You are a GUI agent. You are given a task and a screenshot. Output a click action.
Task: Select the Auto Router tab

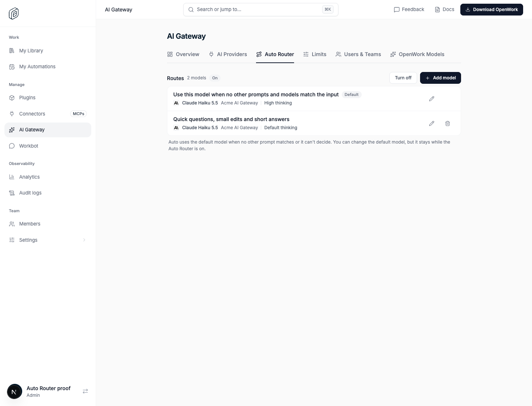tap(275, 54)
